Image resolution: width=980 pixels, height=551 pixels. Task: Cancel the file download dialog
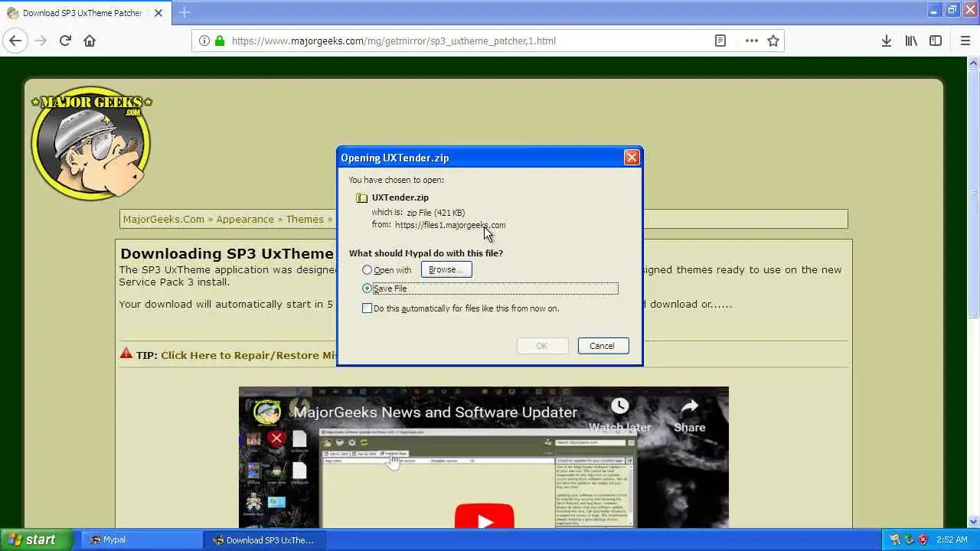pyautogui.click(x=603, y=346)
